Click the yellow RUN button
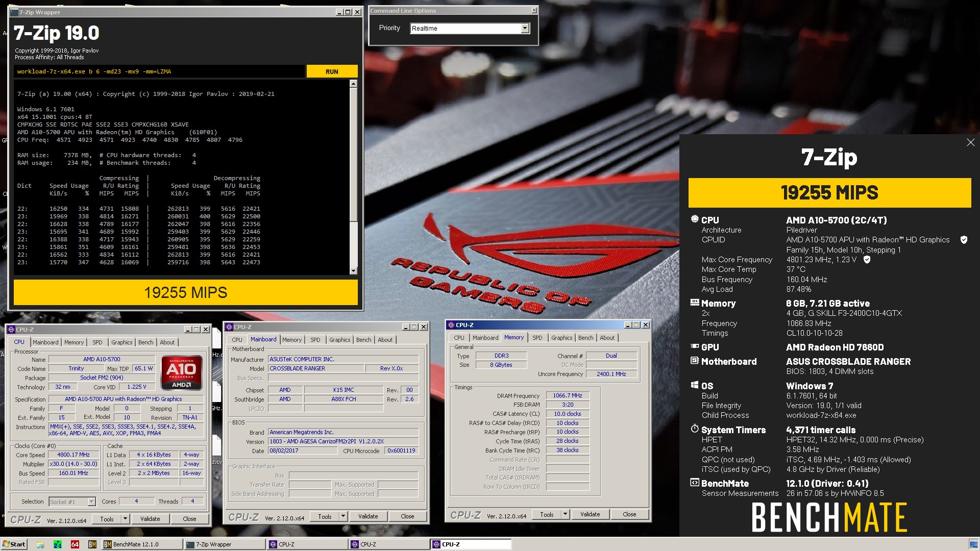 click(x=332, y=71)
